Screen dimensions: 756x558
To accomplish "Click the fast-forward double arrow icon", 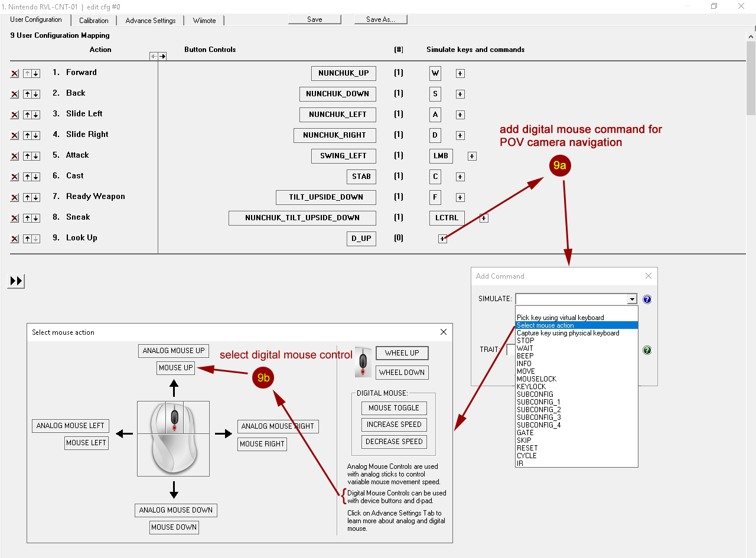I will 17,281.
